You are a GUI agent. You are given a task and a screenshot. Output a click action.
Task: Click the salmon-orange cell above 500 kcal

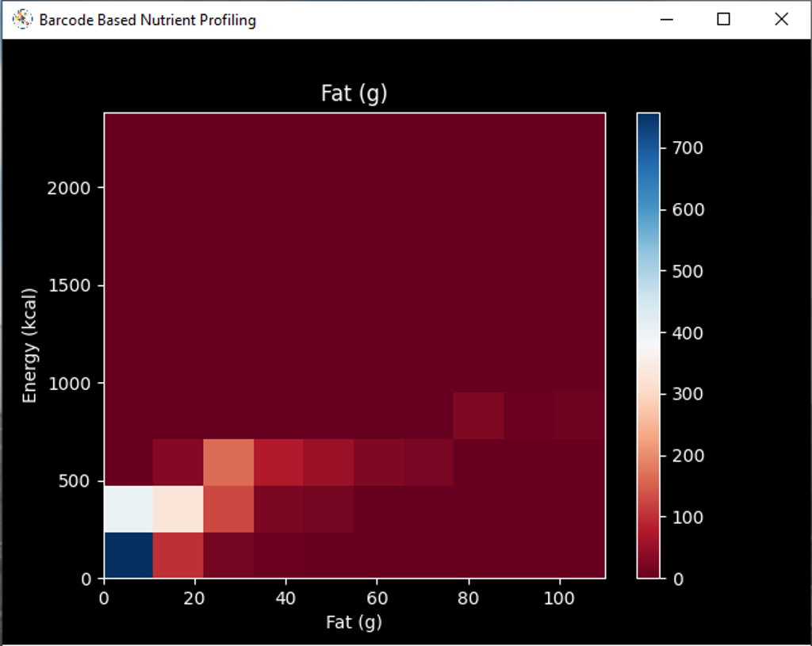tap(228, 462)
